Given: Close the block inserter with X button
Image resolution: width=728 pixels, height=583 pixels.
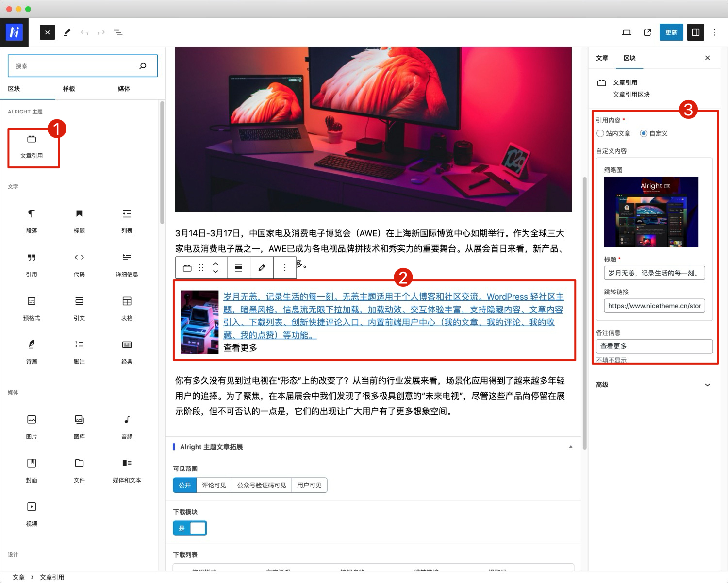Looking at the screenshot, I should (x=47, y=32).
